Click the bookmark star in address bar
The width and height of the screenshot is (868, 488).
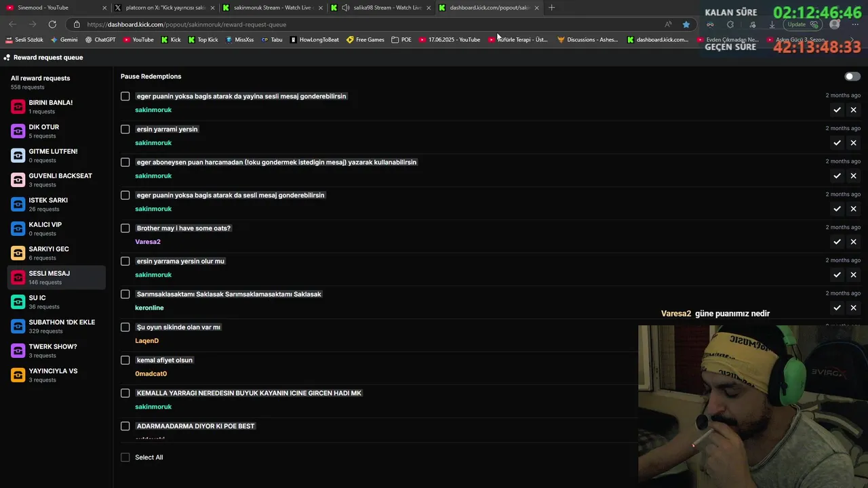click(686, 24)
